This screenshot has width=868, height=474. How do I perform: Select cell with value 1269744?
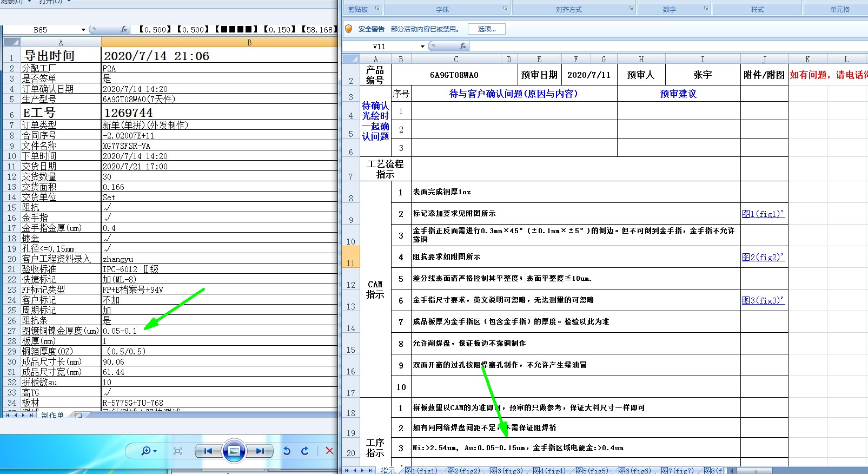220,113
